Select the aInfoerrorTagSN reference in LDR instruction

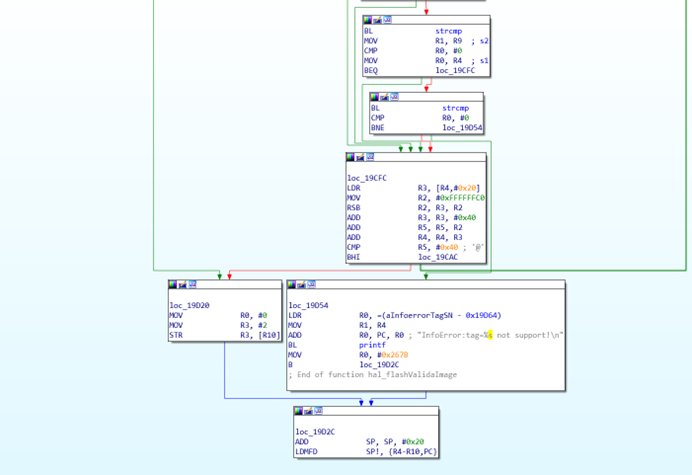tap(431, 315)
